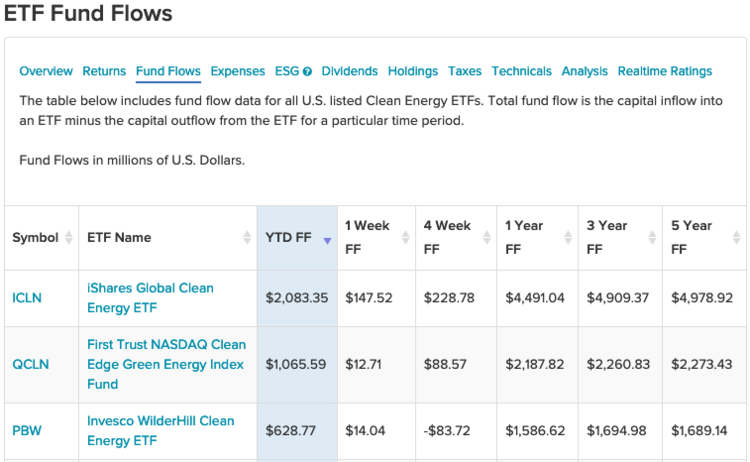
Task: Click the ESG help question mark icon
Action: 307,72
